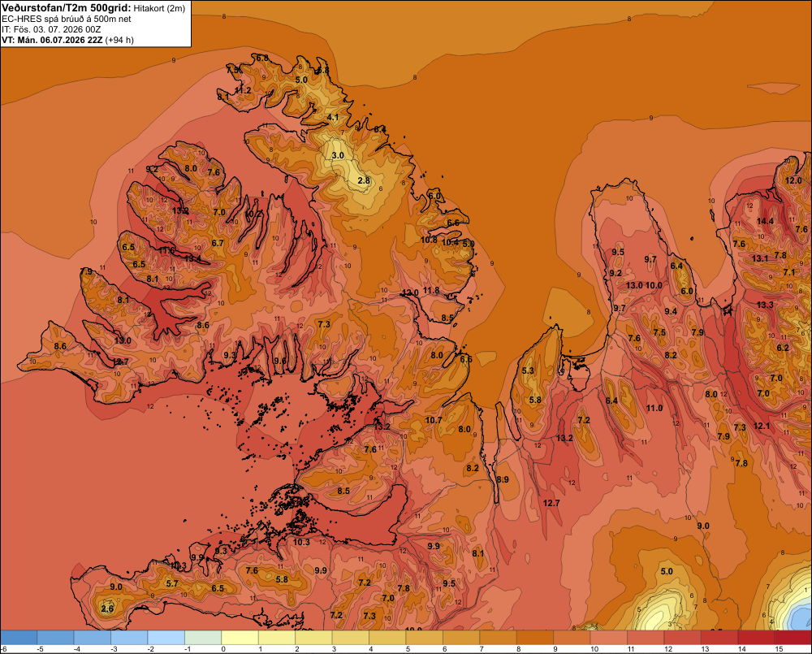Select the '6.7' temperature value
The height and width of the screenshot is (654, 812).
pos(218,243)
